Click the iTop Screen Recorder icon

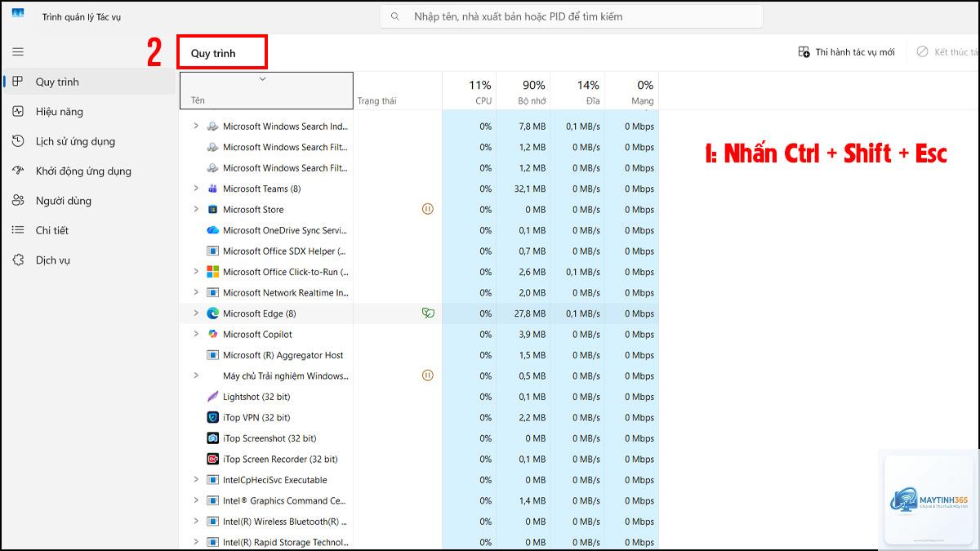pos(213,459)
